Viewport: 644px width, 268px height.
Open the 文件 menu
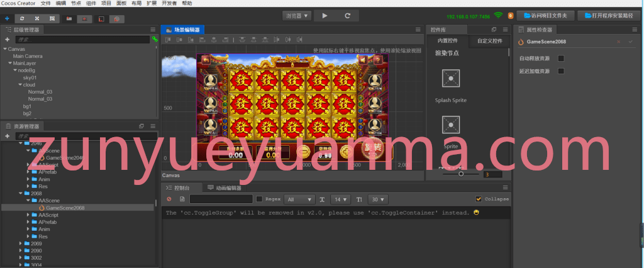pos(46,3)
